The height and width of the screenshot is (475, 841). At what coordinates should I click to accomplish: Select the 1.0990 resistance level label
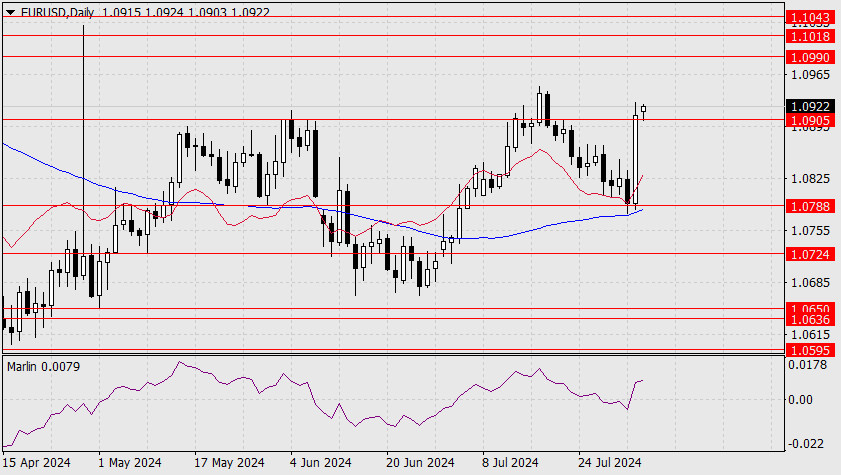pos(810,57)
